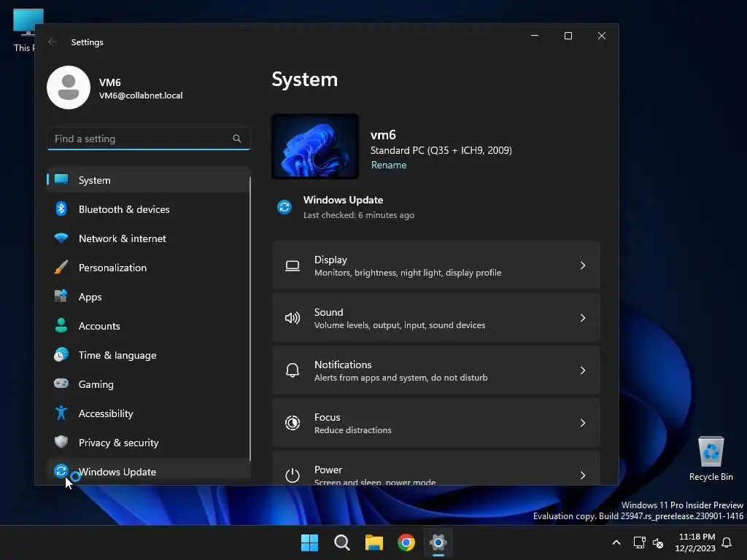Click the taskbar clock showing 11:18 PM
This screenshot has height=560, width=747.
695,542
